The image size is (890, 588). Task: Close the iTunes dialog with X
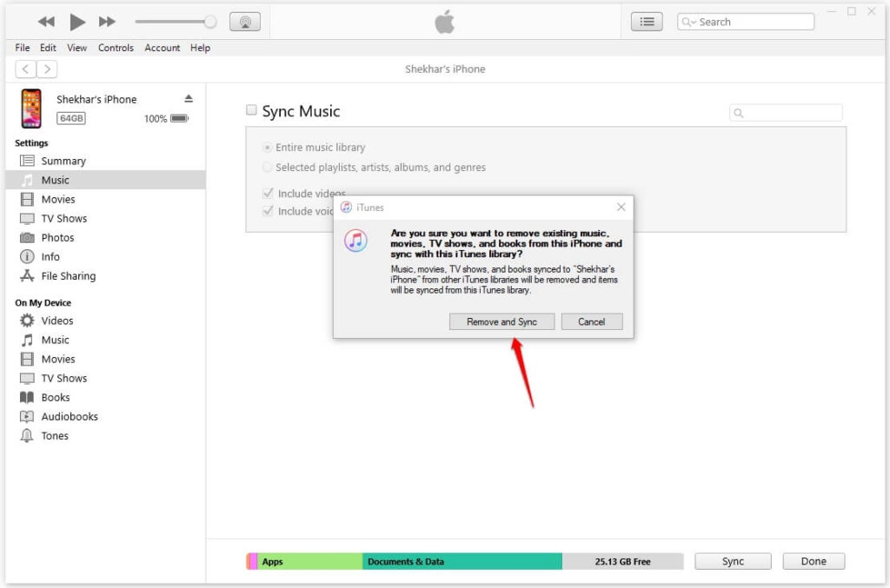click(x=621, y=207)
